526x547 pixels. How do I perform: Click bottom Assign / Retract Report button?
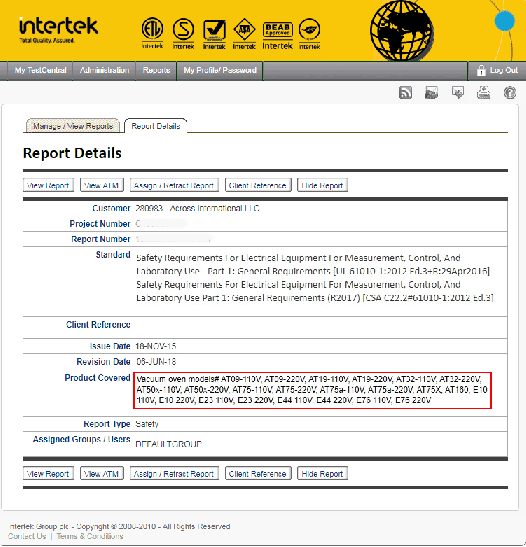174,474
